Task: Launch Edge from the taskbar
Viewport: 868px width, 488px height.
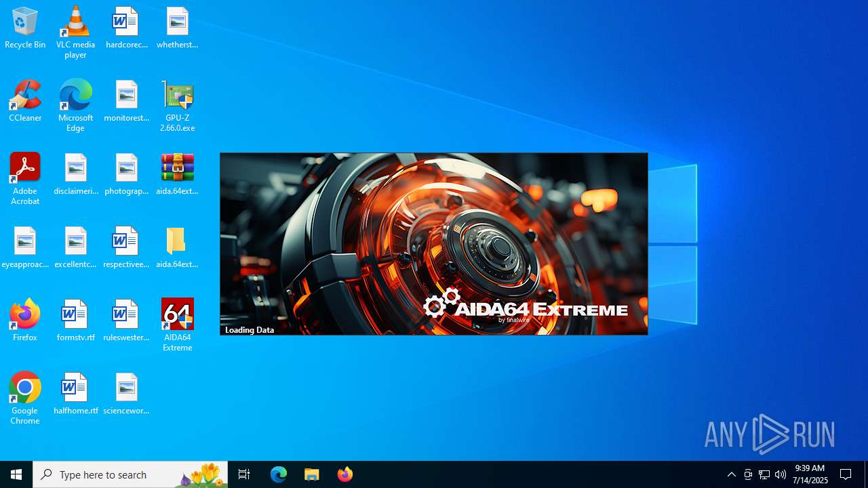Action: pyautogui.click(x=279, y=474)
